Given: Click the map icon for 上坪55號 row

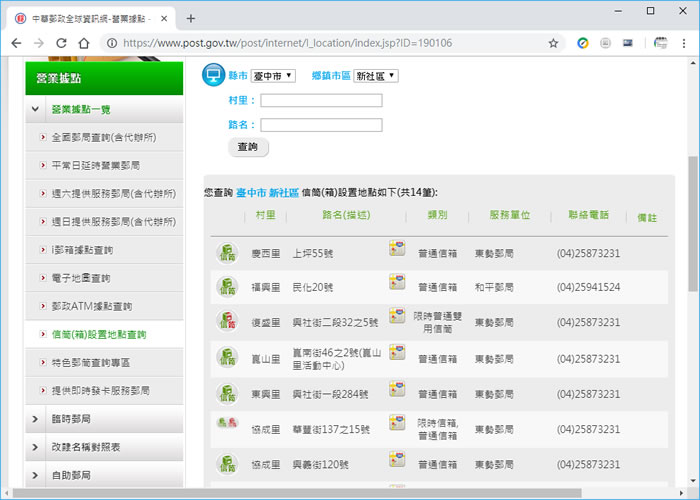Looking at the screenshot, I should 397,249.
